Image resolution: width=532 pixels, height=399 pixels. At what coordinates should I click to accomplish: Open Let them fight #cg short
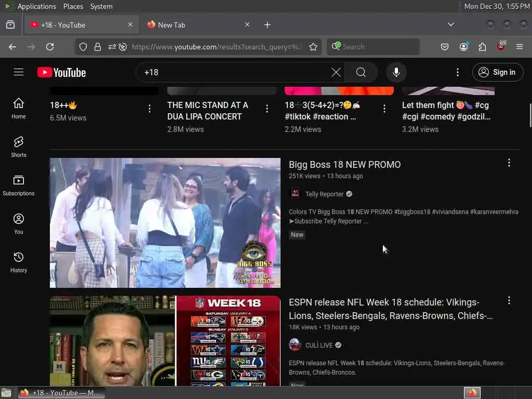click(x=446, y=111)
